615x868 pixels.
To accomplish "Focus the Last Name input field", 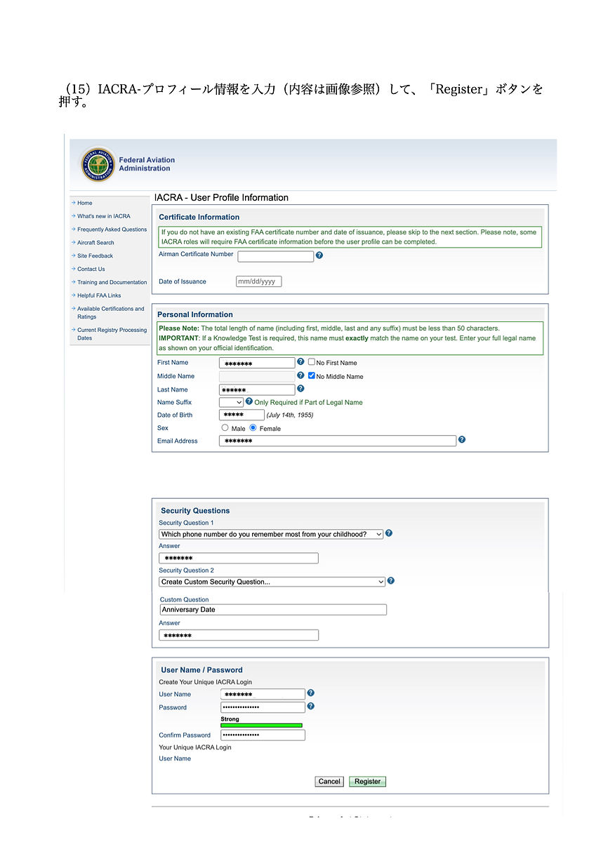I will [257, 389].
